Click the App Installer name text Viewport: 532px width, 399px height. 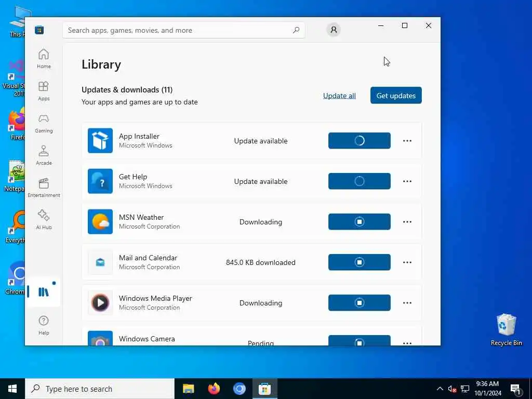tap(139, 136)
